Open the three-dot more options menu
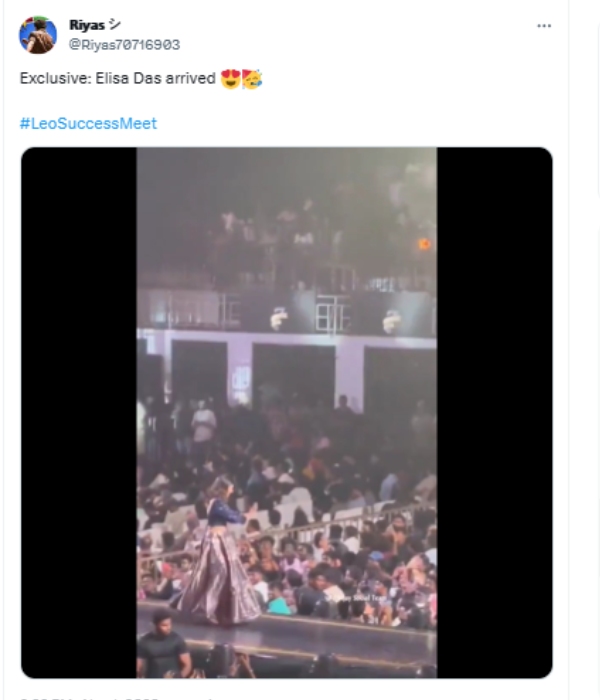 tap(544, 26)
